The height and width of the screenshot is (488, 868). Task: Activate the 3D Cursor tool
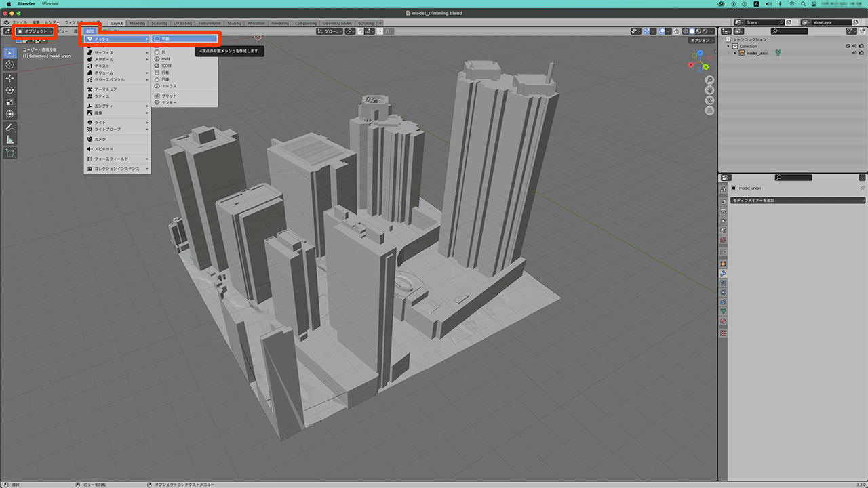10,64
